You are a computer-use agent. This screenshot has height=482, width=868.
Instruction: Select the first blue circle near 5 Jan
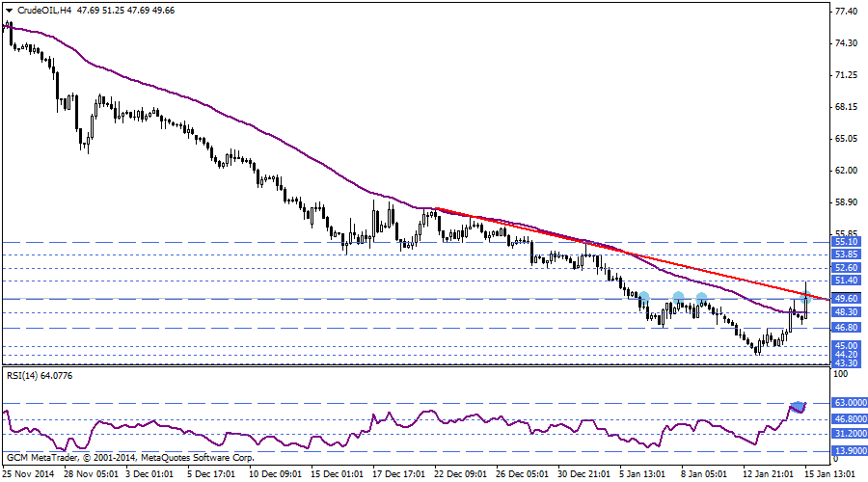click(643, 298)
